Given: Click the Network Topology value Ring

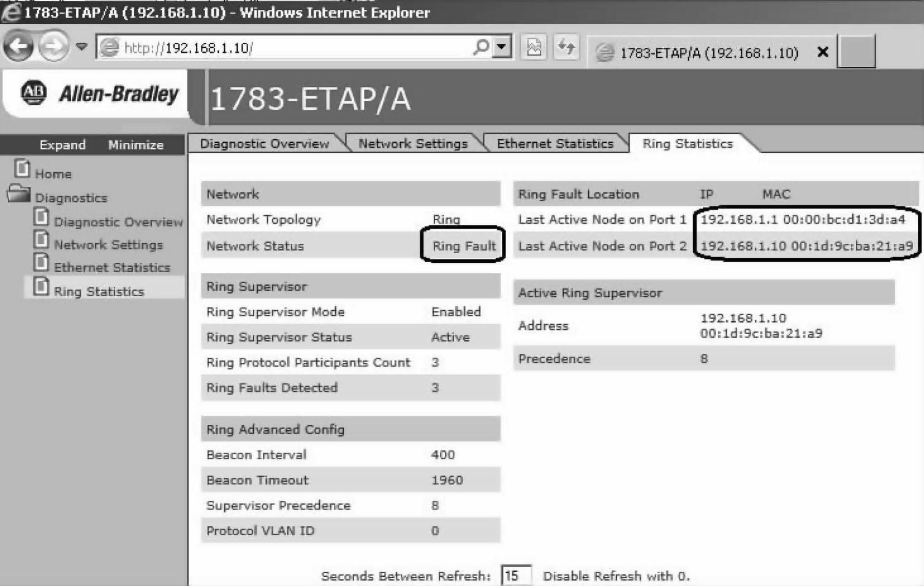Looking at the screenshot, I should click(446, 219).
